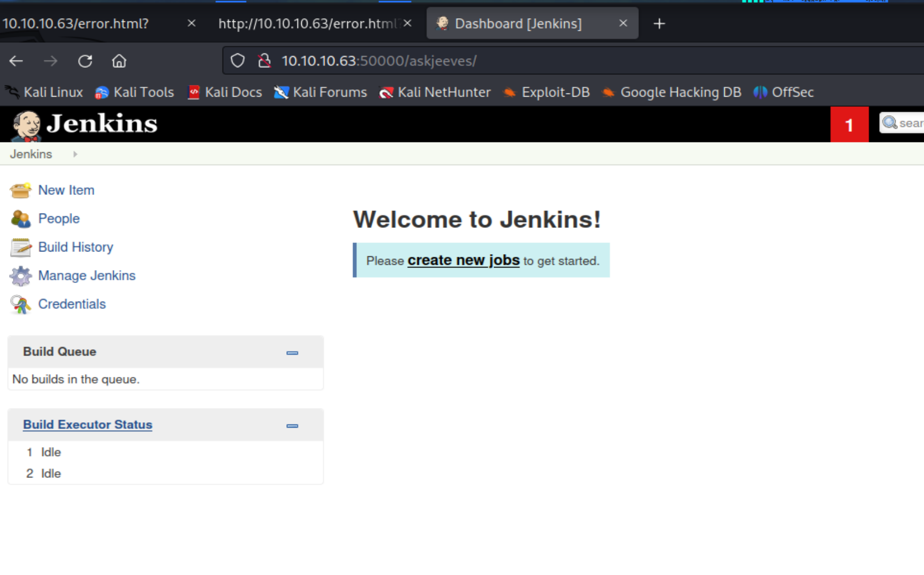Viewport: 924px width, 575px height.
Task: Click the 'No builds in the queue.' text
Action: [x=76, y=379]
